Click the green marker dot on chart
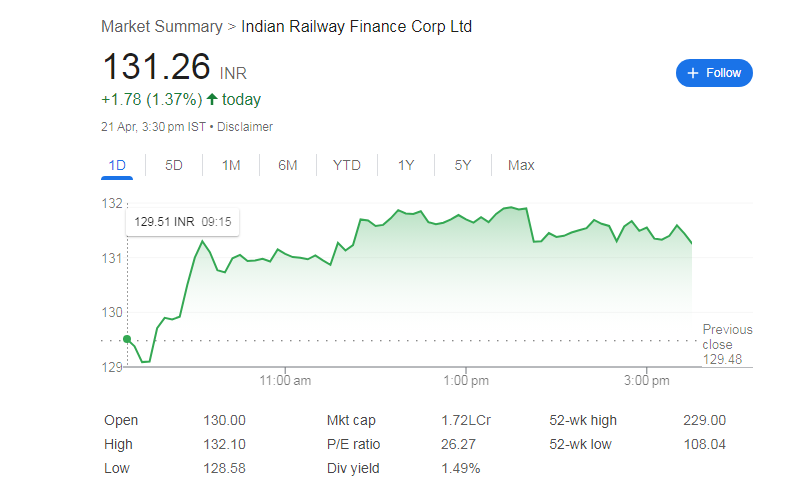 tap(127, 339)
